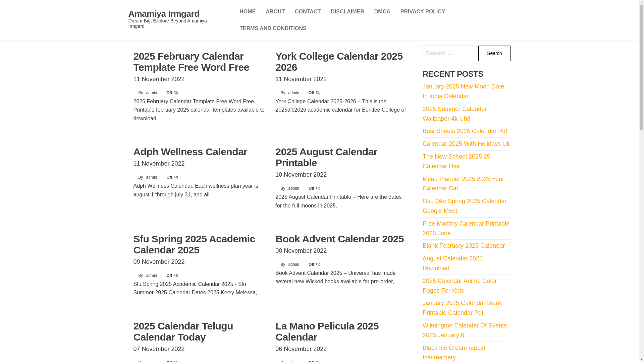Click comment icon under Book Advent Calendar 2025
The image size is (644, 362).
(318, 264)
